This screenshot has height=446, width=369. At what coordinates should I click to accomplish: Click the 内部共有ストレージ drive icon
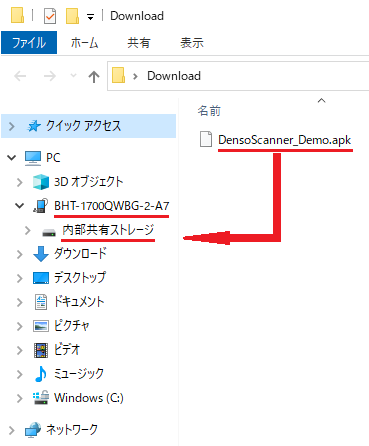point(49,232)
